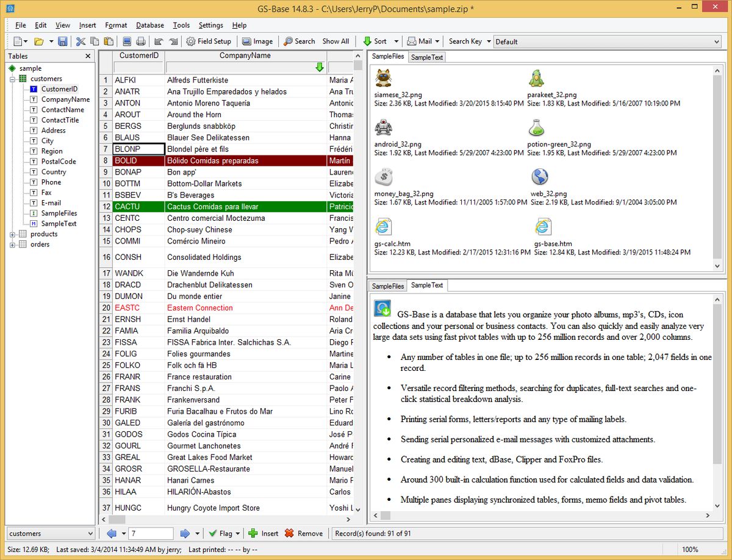Screen dimensions: 732x560
Task: Remove the current record
Action: pos(304,533)
